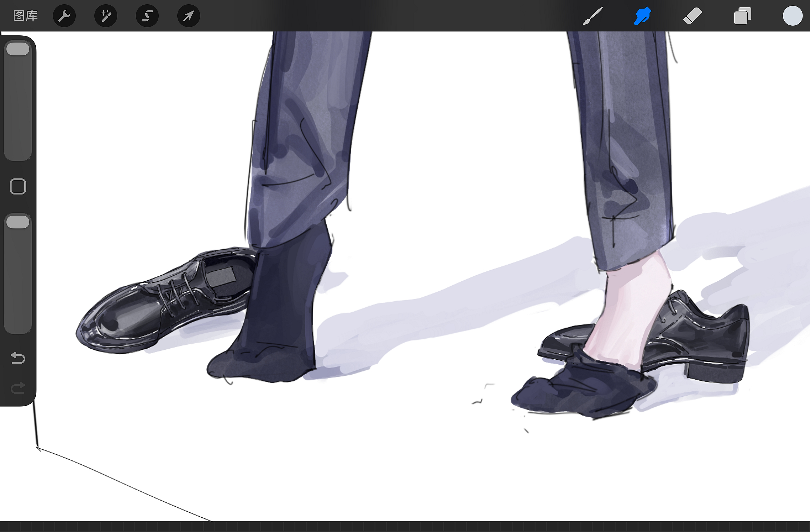Activate the Selection S tool
The height and width of the screenshot is (532, 810).
pos(147,16)
